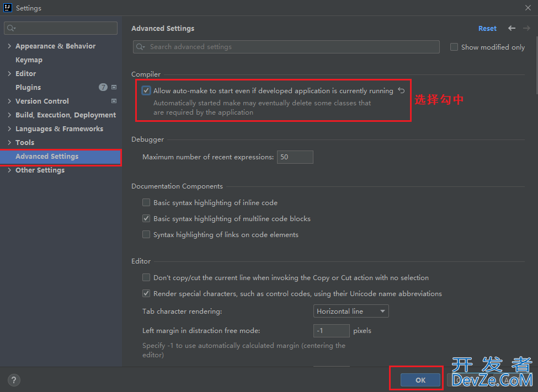Image resolution: width=538 pixels, height=392 pixels.
Task: Expand the Tools tree node
Action: click(x=9, y=142)
